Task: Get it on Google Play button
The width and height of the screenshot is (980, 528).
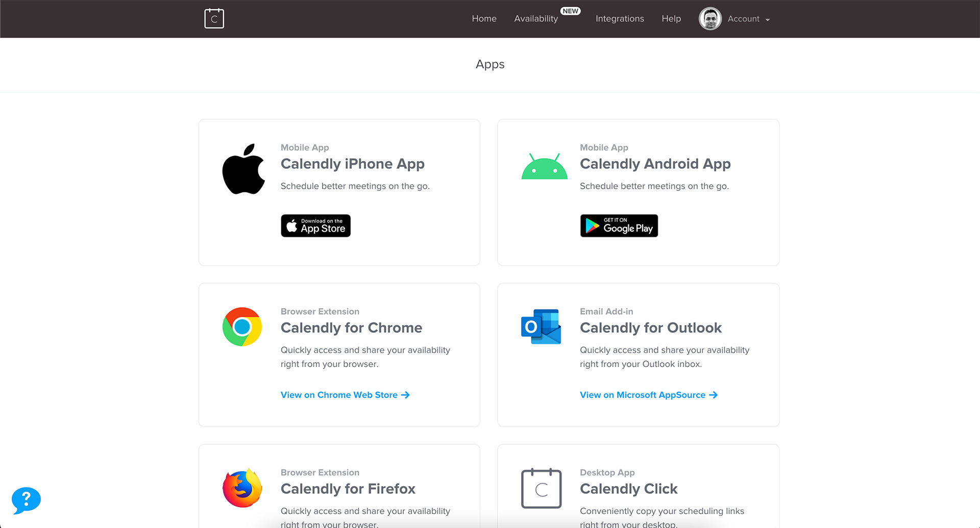Action: [619, 225]
